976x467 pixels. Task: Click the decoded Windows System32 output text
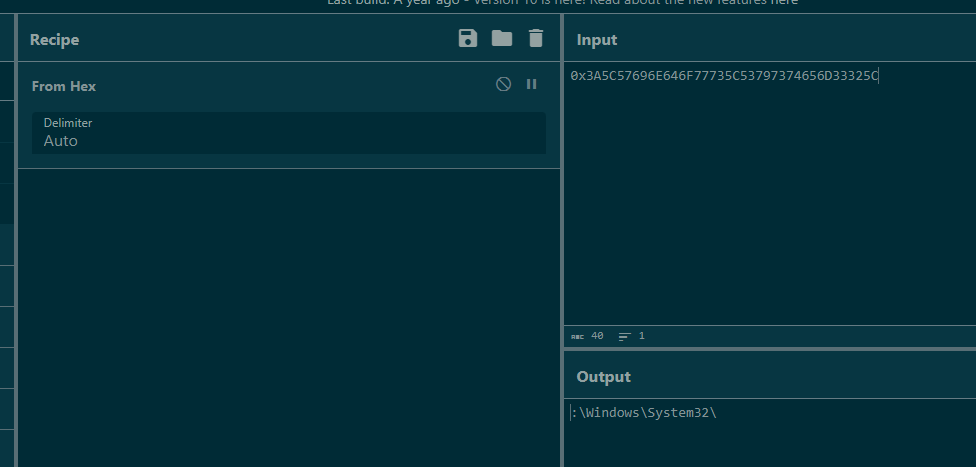[x=647, y=413]
